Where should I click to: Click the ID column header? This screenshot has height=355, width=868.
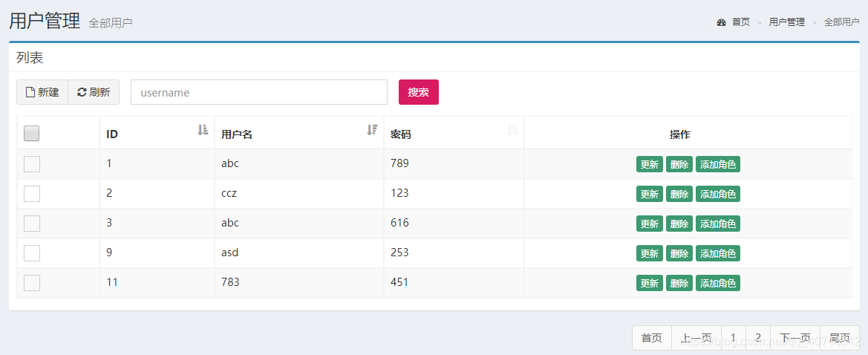pos(157,134)
